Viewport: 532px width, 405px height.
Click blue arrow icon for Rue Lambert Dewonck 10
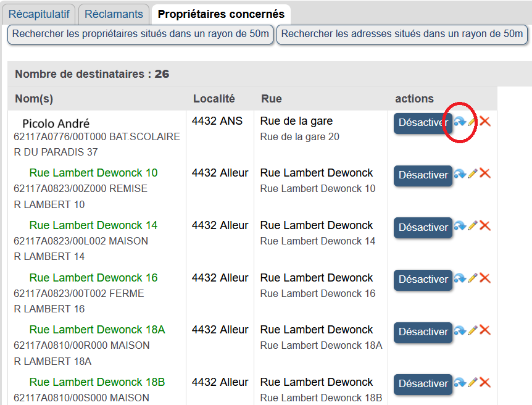[460, 174]
